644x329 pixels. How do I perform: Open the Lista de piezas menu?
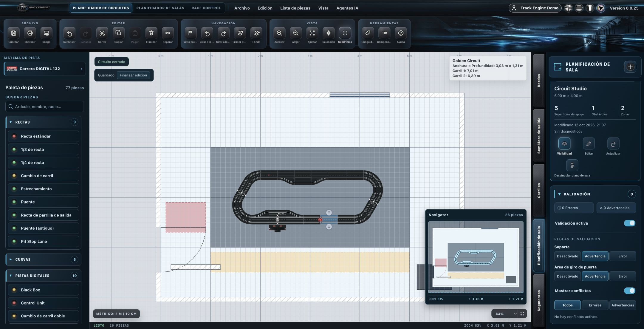coord(295,8)
